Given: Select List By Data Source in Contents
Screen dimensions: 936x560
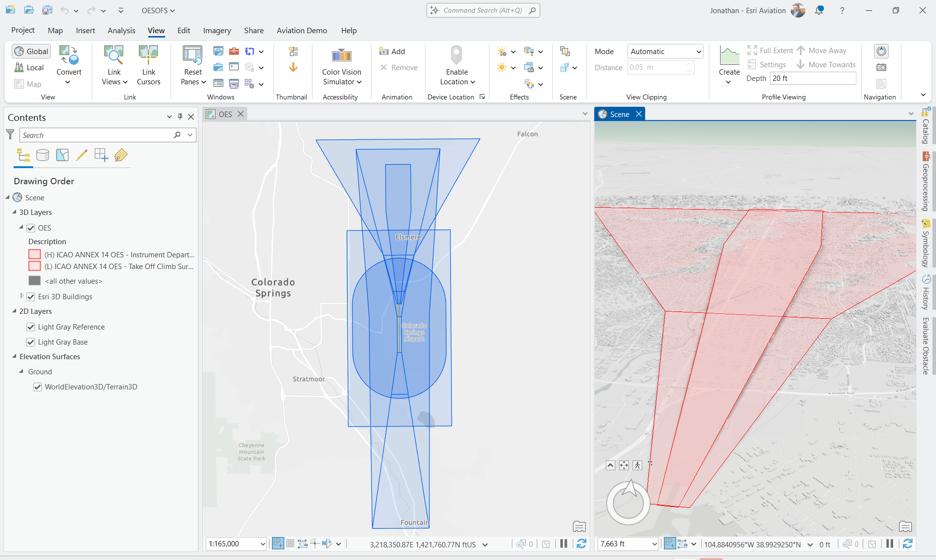Looking at the screenshot, I should click(43, 155).
